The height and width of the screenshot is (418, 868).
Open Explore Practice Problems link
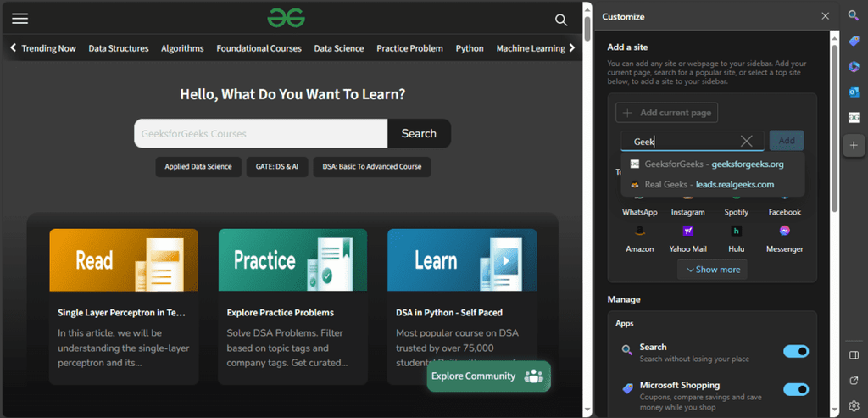click(x=280, y=313)
